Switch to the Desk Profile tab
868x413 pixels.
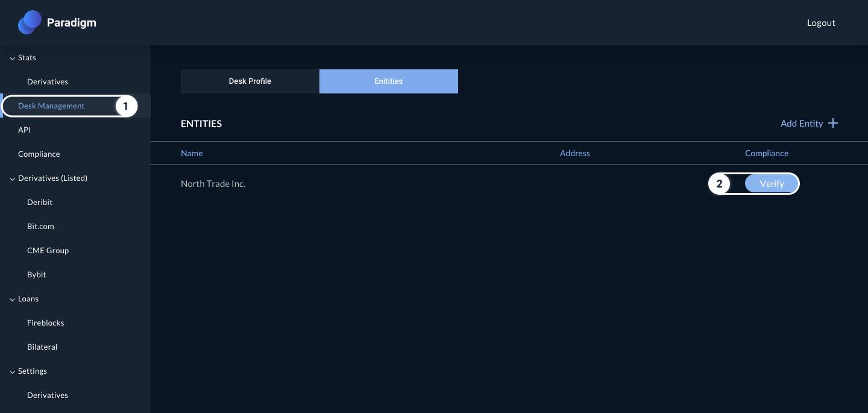click(250, 81)
